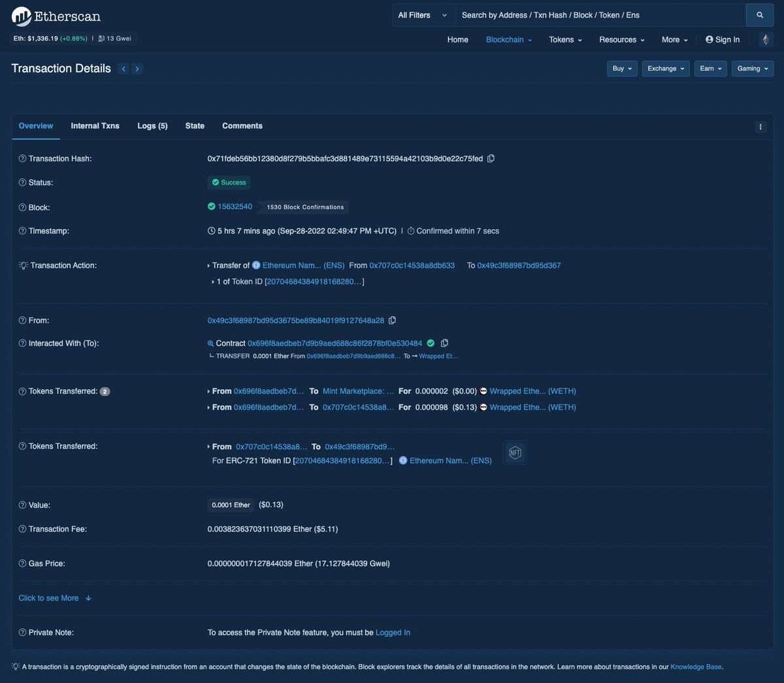Open the State tab

click(194, 125)
